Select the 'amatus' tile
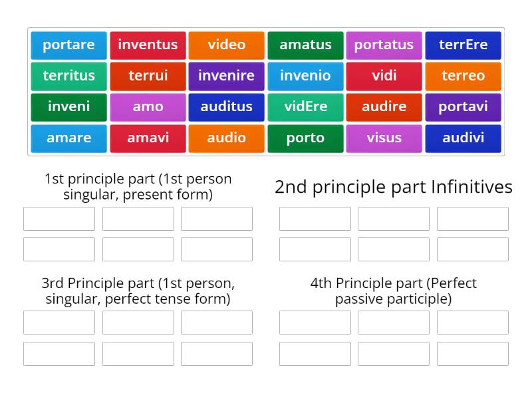Viewport: 532px width, 399px height. click(306, 45)
